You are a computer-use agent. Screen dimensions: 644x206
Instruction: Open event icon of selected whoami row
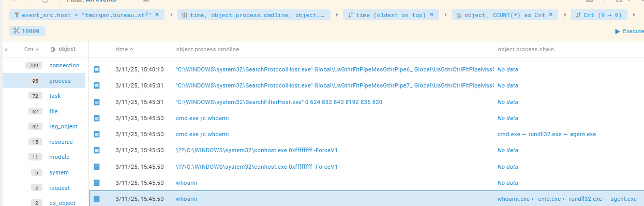coord(97,199)
